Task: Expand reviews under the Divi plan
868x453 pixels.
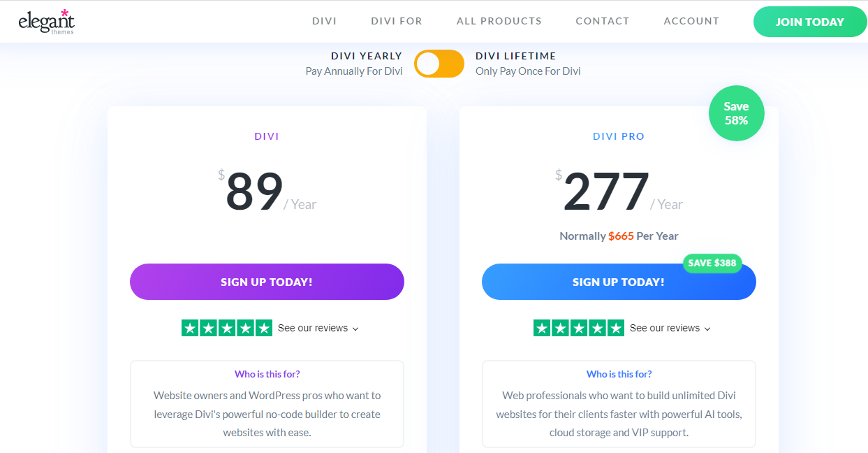Action: coord(318,328)
